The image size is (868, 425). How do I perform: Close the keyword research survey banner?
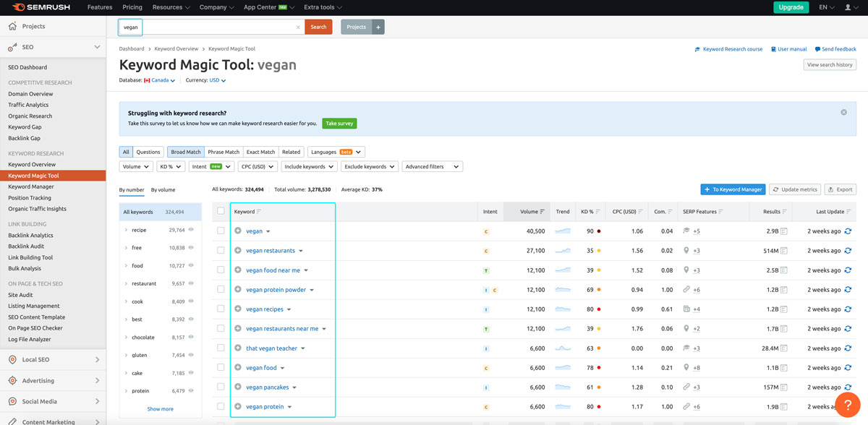point(843,112)
